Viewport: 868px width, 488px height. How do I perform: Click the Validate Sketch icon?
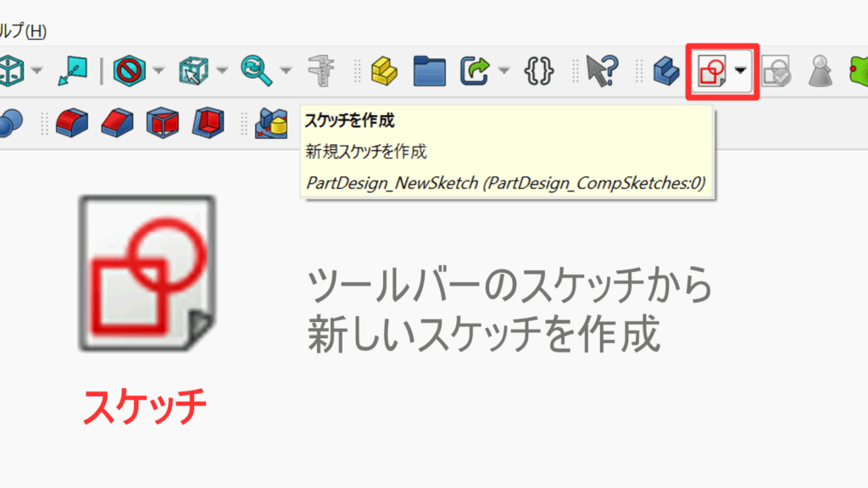point(777,72)
